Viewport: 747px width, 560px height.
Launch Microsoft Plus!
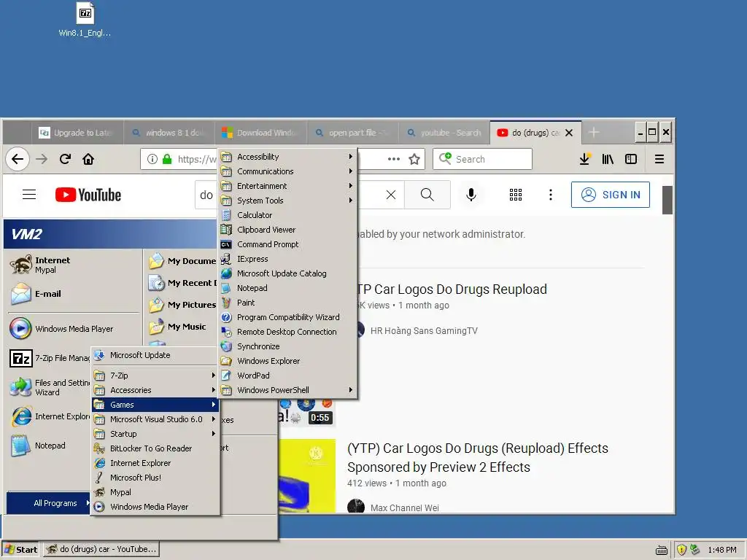tap(155, 478)
